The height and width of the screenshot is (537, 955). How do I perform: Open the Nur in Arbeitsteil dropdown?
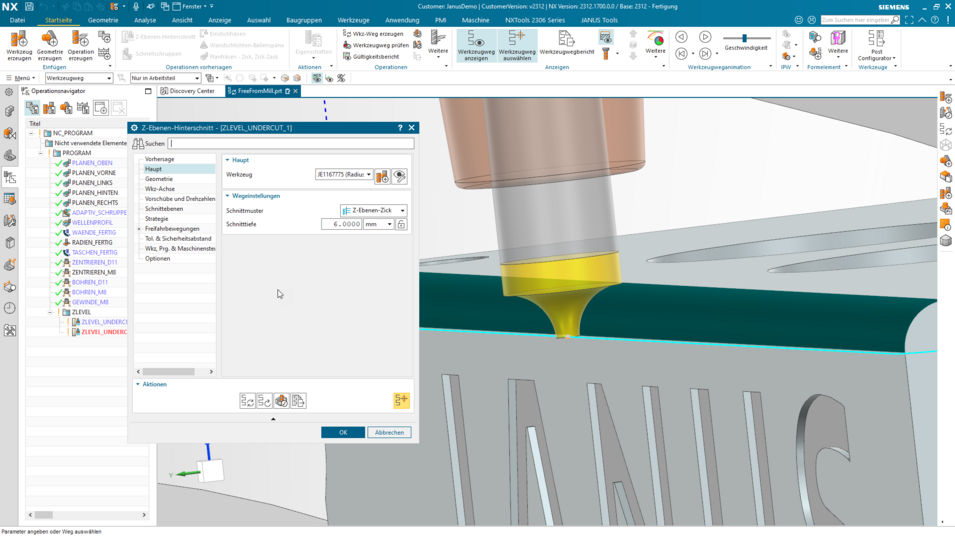165,79
